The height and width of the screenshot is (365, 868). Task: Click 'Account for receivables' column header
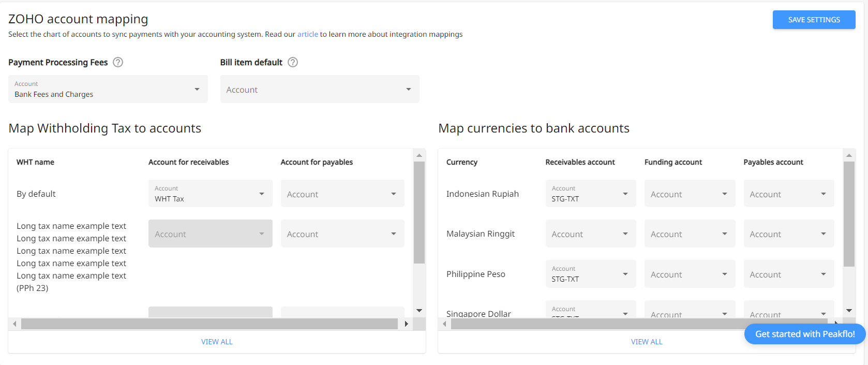(x=188, y=162)
